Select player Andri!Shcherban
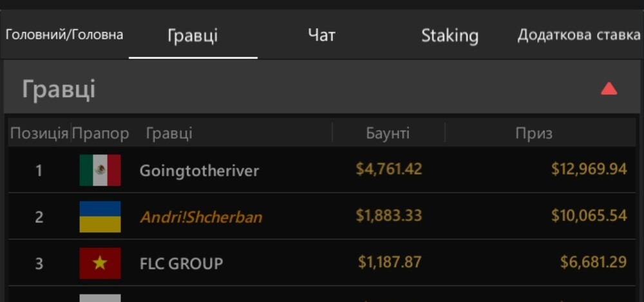Viewport: 644px width, 302px height. pyautogui.click(x=201, y=216)
